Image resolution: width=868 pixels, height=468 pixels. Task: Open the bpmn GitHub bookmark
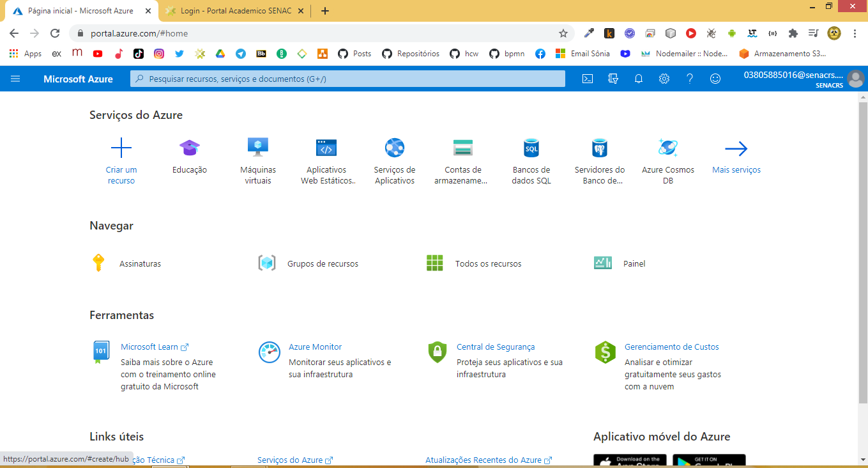[x=507, y=54]
